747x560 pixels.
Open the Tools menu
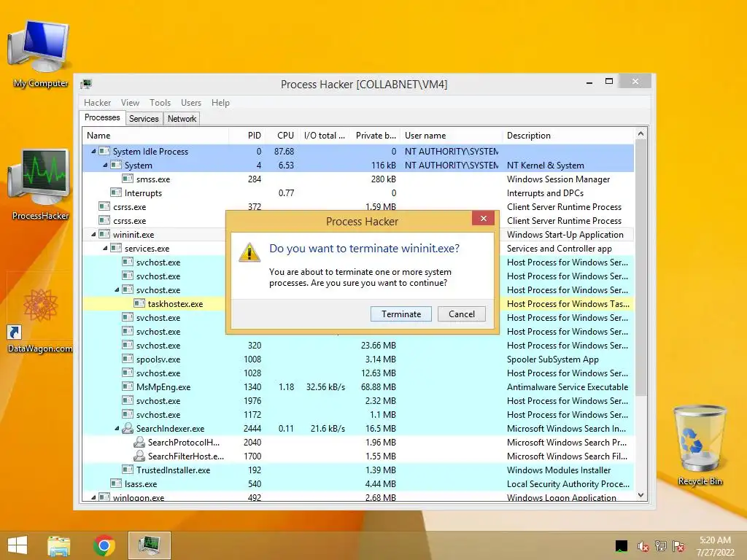pyautogui.click(x=160, y=102)
